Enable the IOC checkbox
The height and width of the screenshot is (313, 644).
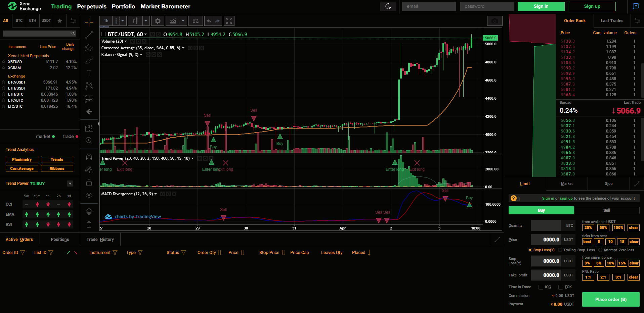coord(541,287)
